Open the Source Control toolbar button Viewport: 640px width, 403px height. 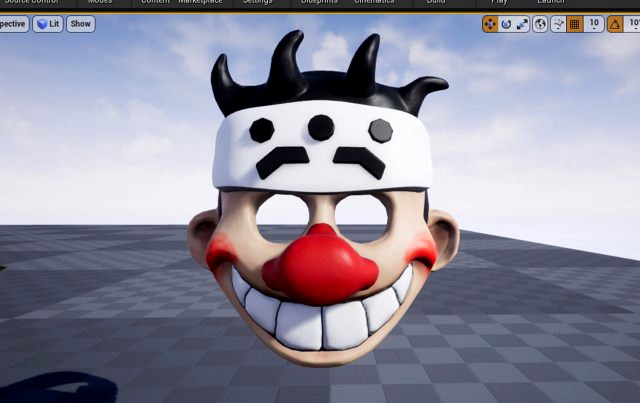(x=32, y=2)
